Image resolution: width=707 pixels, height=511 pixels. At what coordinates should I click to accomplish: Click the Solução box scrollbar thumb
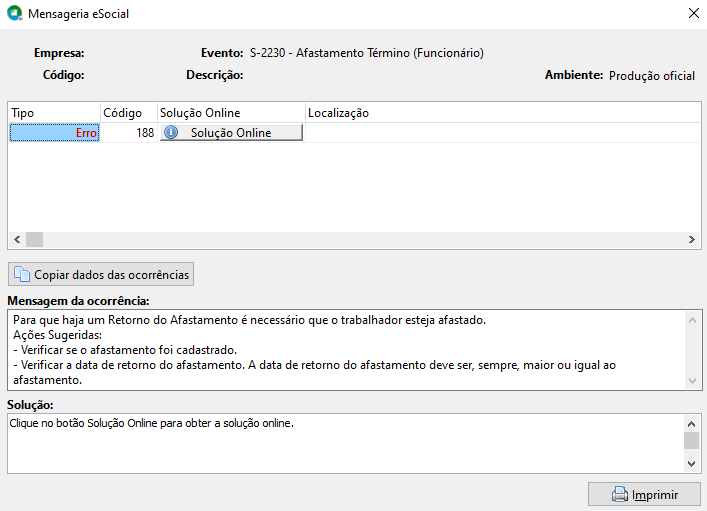pos(692,441)
